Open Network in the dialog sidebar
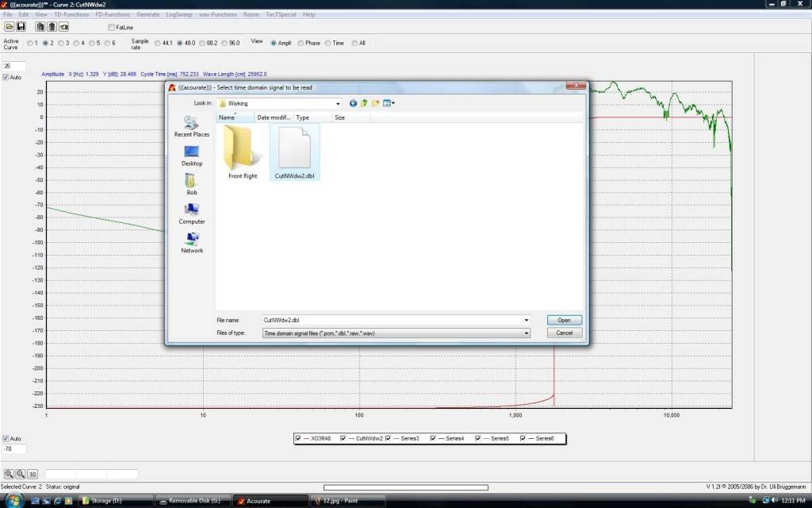The height and width of the screenshot is (508, 812). (192, 243)
